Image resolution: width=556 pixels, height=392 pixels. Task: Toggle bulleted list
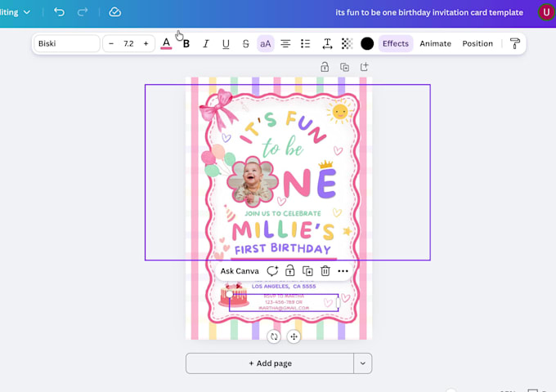pos(305,43)
